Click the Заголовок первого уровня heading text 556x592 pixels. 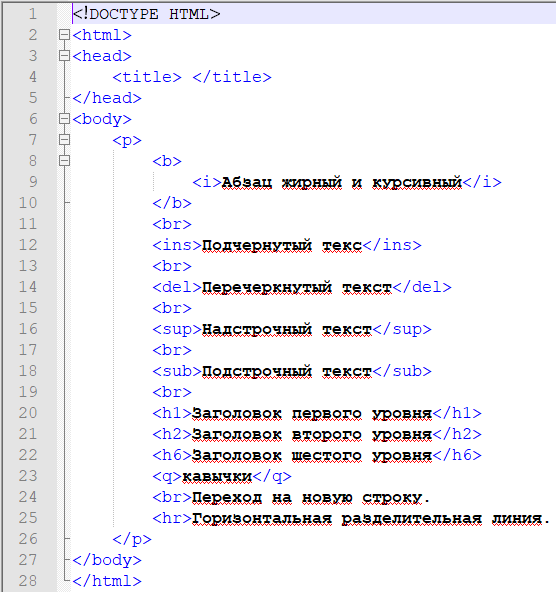[312, 413]
